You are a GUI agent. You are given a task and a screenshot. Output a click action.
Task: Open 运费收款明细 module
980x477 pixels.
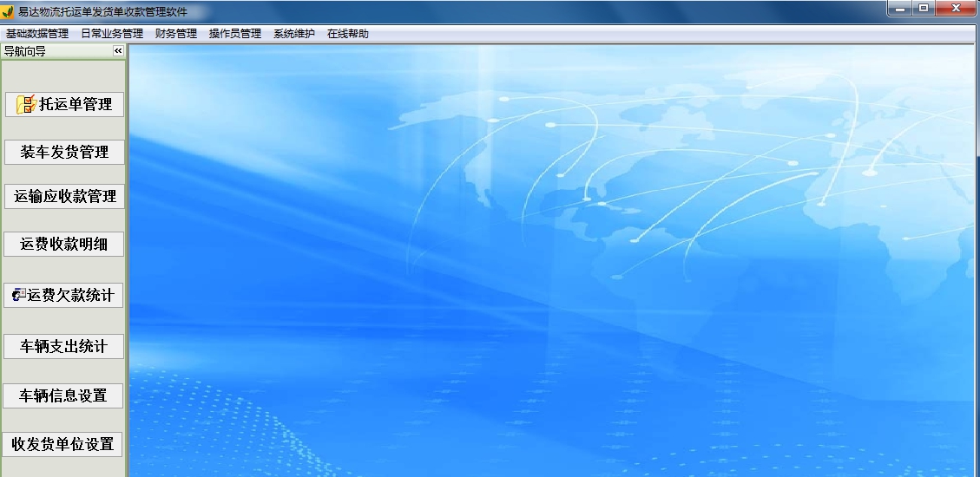coord(63,244)
